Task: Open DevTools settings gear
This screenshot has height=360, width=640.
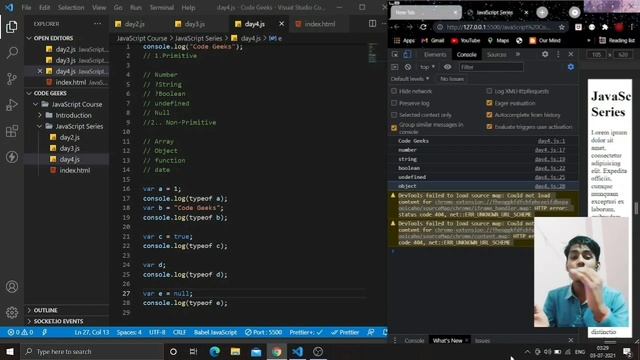Action: pyautogui.click(x=545, y=54)
